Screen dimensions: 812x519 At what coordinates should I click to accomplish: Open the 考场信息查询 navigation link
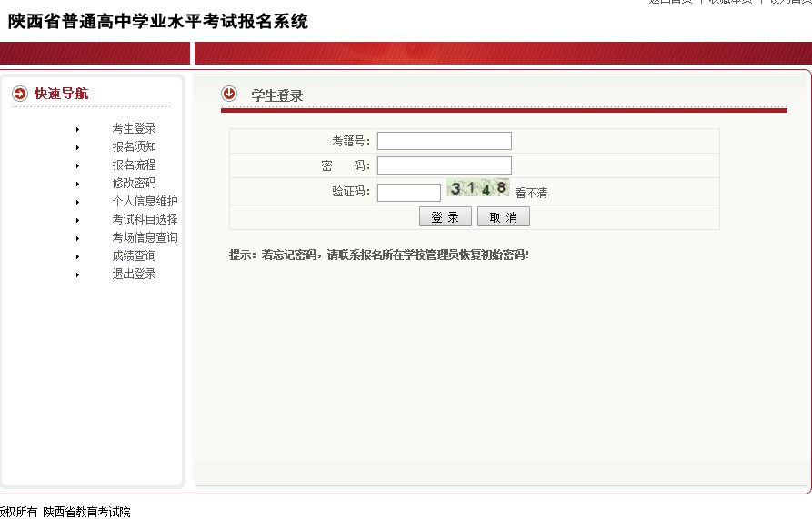point(145,237)
